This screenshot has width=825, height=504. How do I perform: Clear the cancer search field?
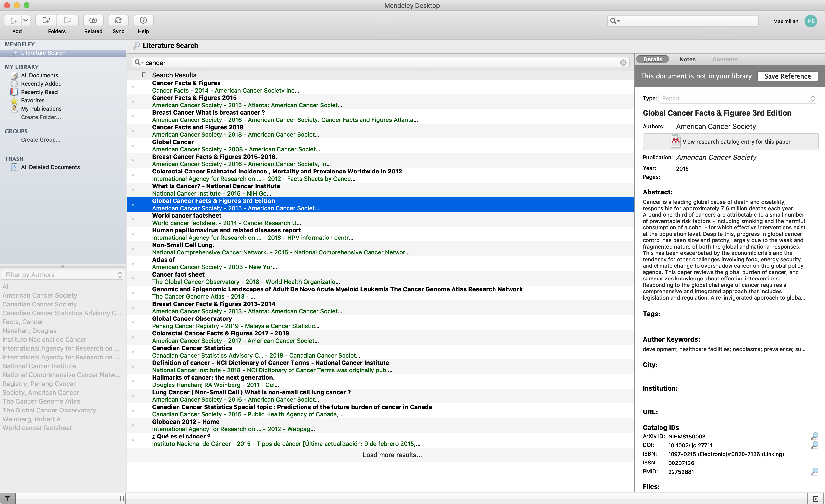(623, 63)
